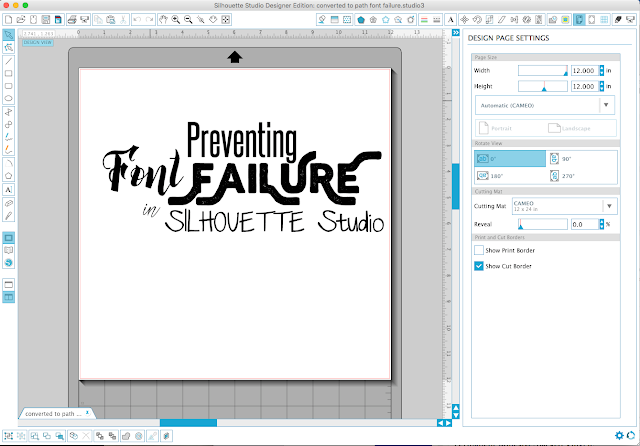Select the Draw a Polygon tool

point(9,112)
